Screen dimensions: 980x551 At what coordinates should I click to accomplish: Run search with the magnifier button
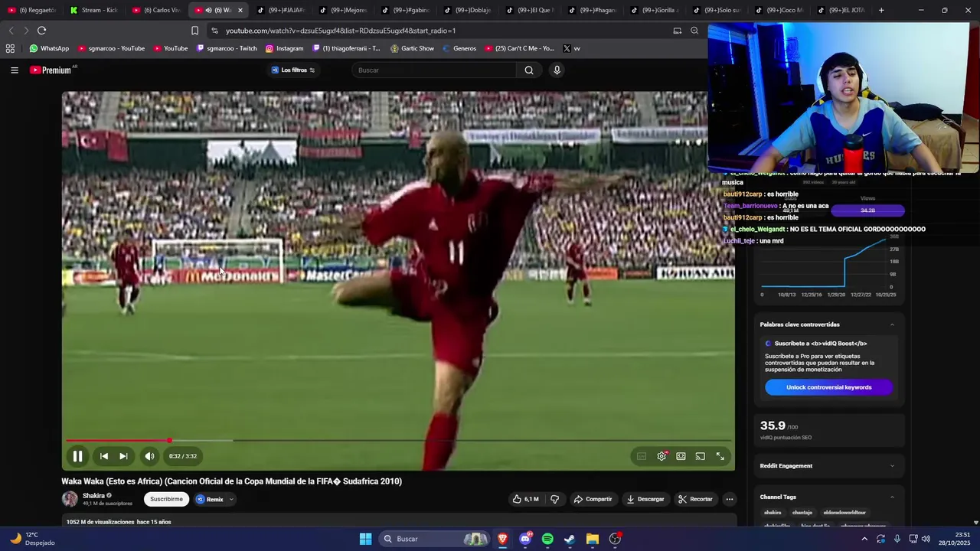click(529, 70)
